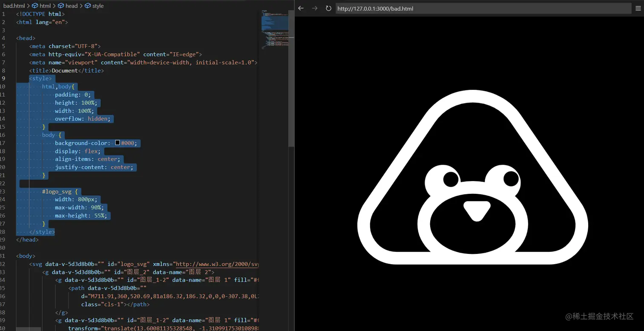This screenshot has height=331, width=644.
Task: Click the justify-content: center; declaration
Action: pyautogui.click(x=94, y=167)
